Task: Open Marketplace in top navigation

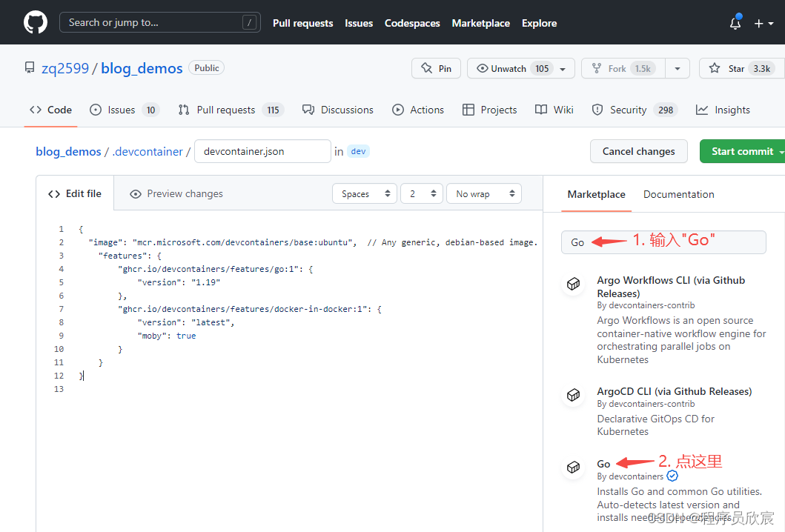Action: point(480,23)
